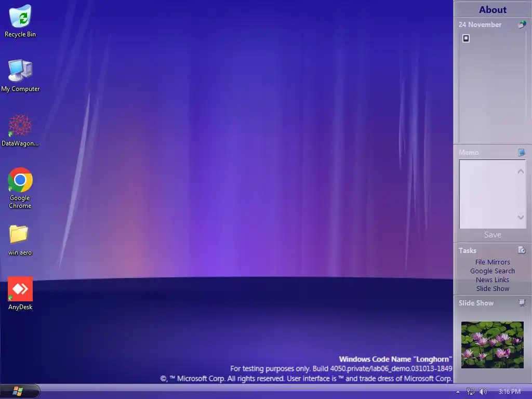The image size is (532, 399).
Task: Open the network tray icon
Action: click(x=471, y=392)
